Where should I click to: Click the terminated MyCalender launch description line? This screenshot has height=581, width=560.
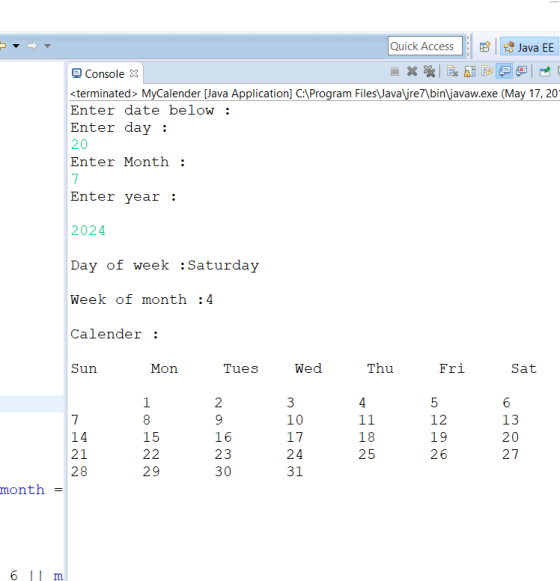[315, 93]
